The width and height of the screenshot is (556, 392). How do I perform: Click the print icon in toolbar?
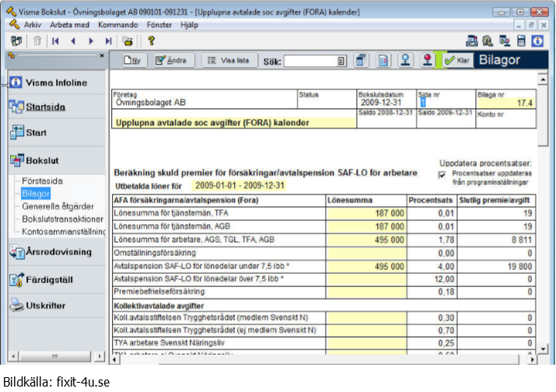coord(128,41)
